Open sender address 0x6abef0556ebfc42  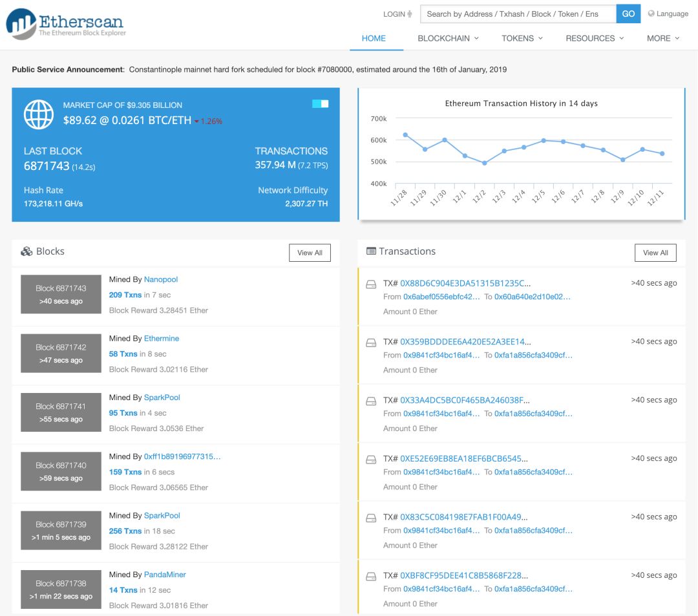(x=441, y=297)
